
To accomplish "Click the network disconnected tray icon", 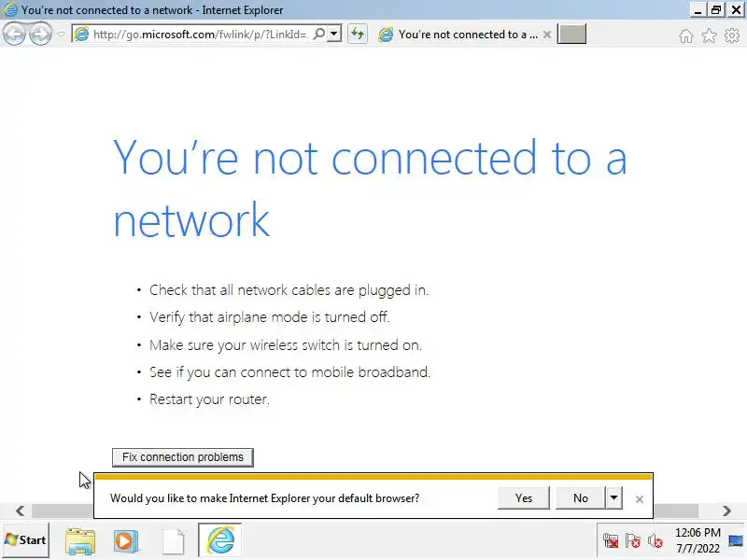I will 611,541.
